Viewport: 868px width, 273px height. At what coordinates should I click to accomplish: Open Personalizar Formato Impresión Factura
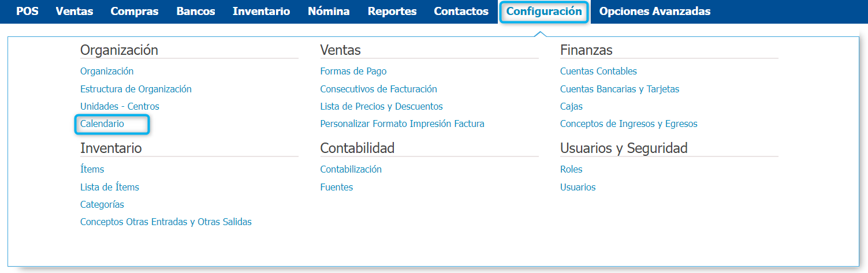402,124
